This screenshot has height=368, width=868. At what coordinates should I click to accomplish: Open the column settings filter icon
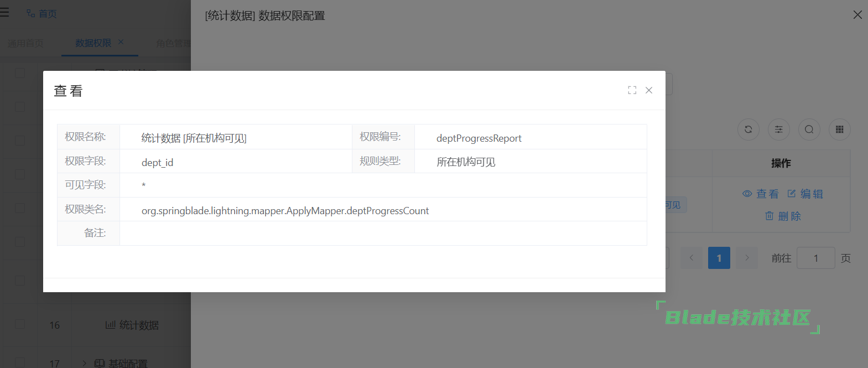pyautogui.click(x=779, y=129)
